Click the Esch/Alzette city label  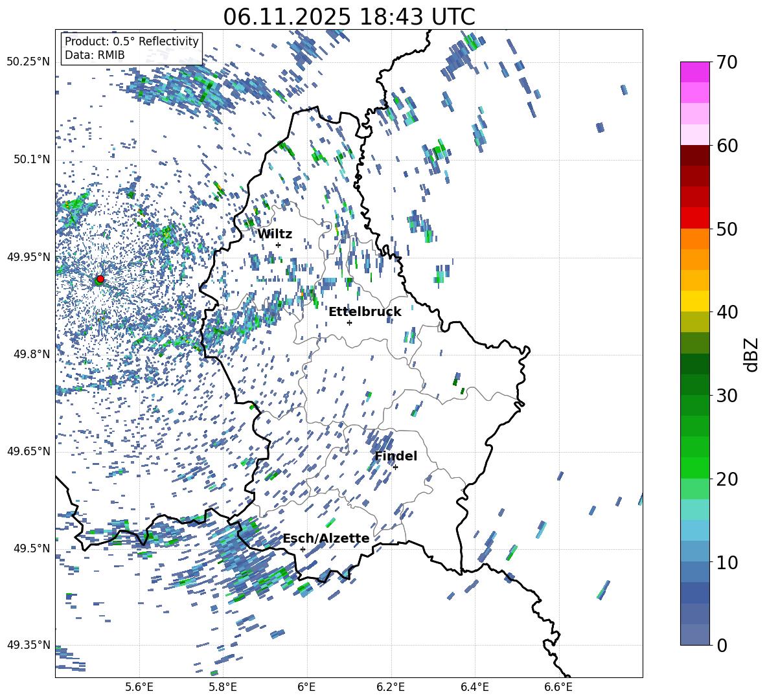pos(326,539)
